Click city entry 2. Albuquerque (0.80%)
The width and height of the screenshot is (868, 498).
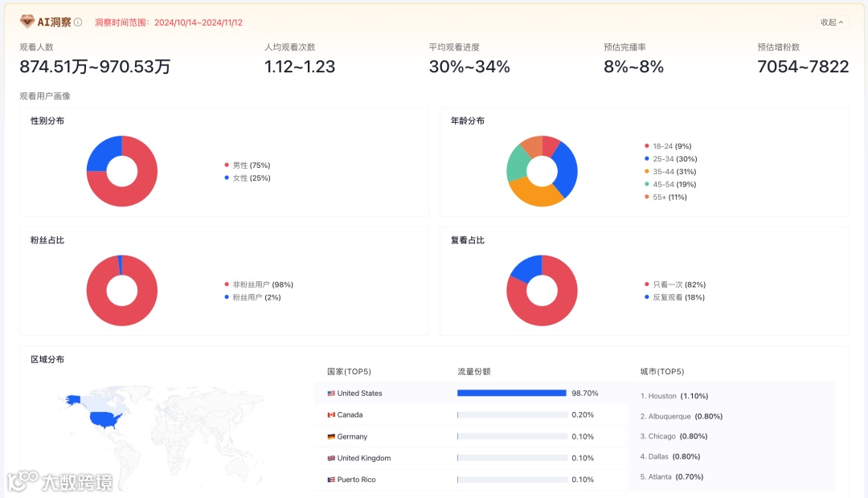tap(681, 417)
